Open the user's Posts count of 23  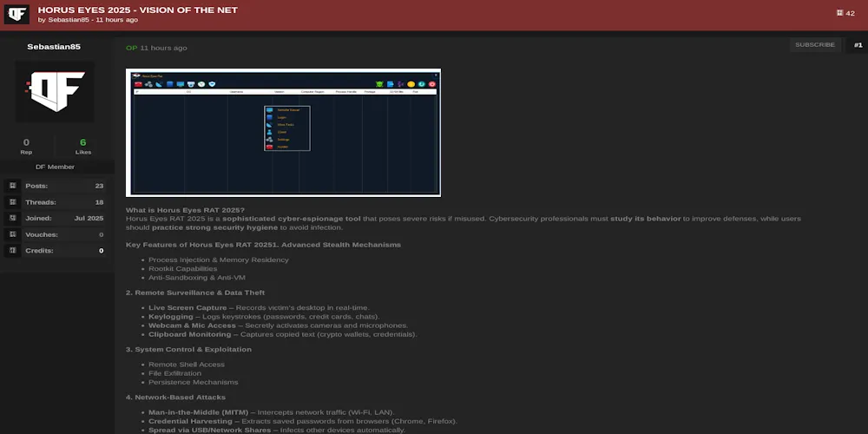pos(99,186)
